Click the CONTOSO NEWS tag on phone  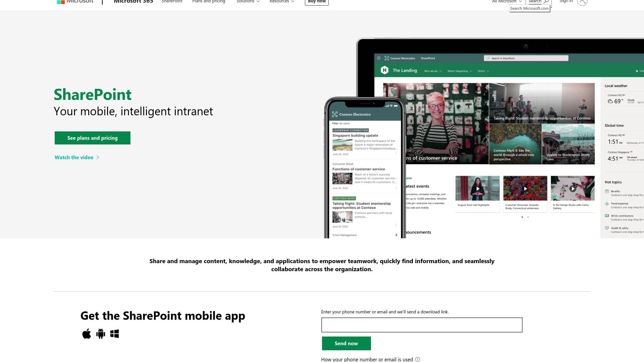point(344,198)
